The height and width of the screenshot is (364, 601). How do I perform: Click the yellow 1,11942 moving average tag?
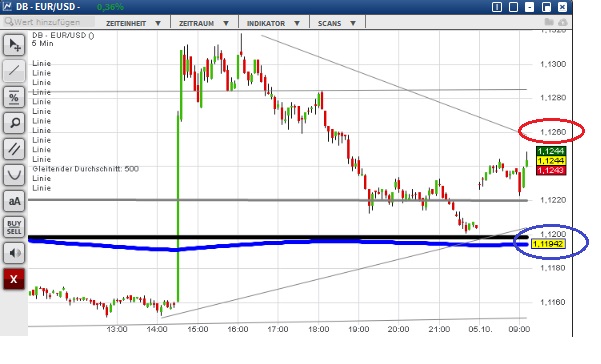coord(548,244)
